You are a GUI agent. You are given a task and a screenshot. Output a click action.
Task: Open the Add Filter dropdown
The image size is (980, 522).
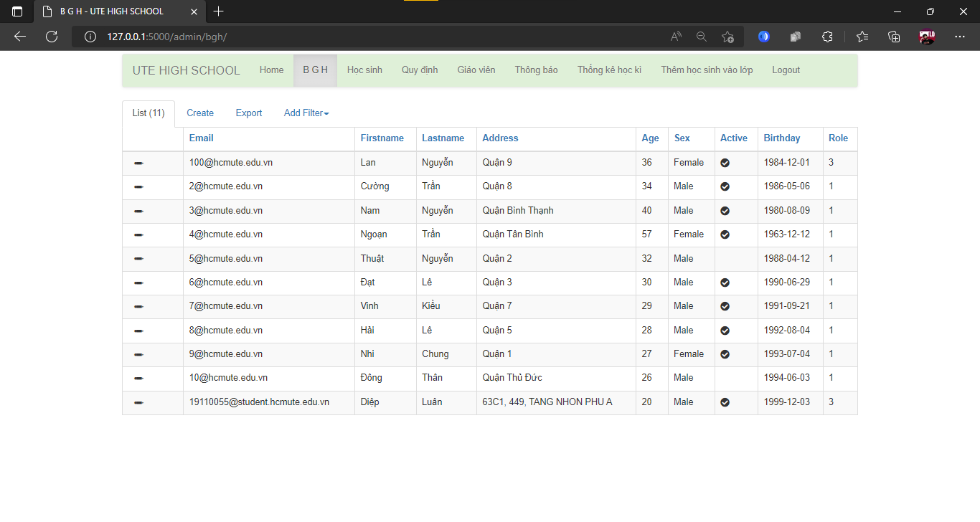306,113
